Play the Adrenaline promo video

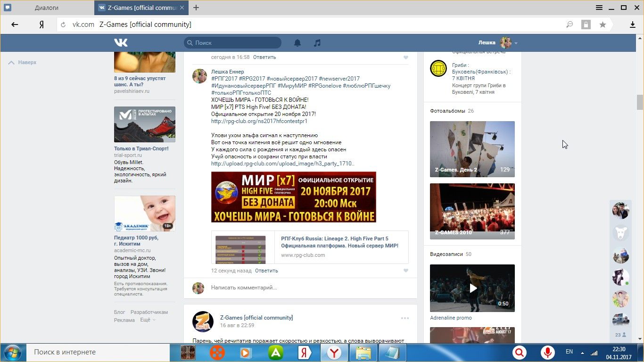[472, 288]
